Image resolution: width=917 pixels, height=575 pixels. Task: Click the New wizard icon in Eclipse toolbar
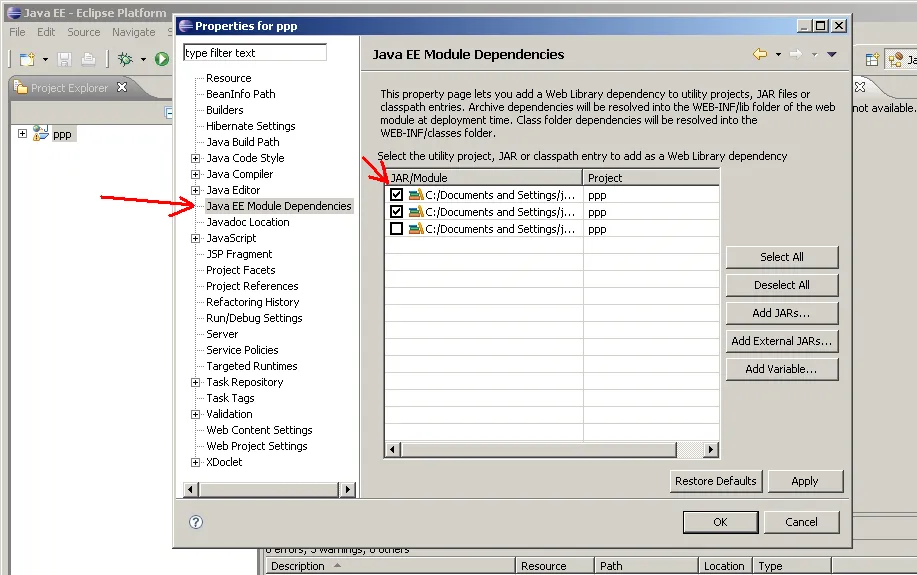tap(27, 59)
